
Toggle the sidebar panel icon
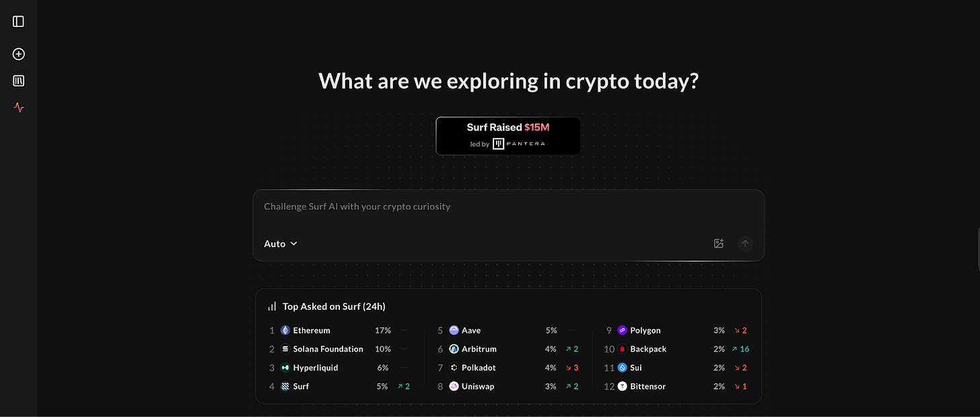(18, 21)
